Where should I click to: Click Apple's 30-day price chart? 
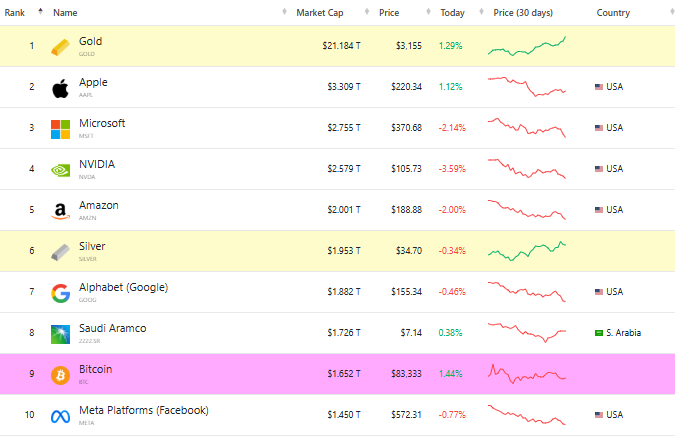pyautogui.click(x=526, y=87)
